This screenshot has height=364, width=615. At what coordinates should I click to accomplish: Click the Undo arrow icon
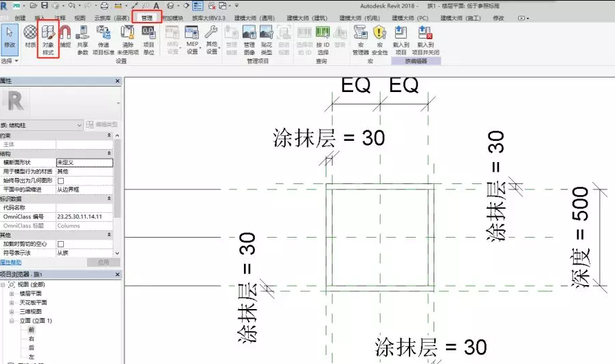tap(71, 6)
